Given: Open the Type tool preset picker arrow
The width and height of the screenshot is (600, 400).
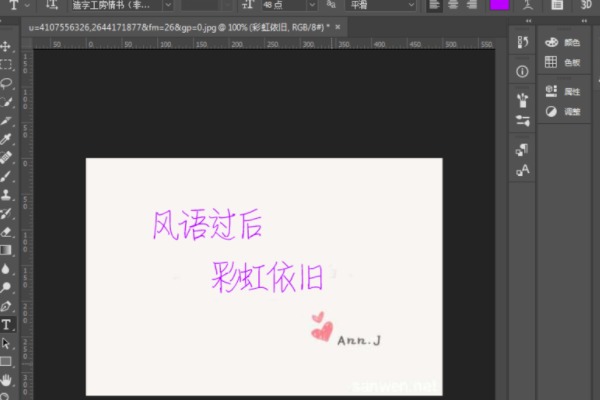Looking at the screenshot, I should click(x=28, y=5).
